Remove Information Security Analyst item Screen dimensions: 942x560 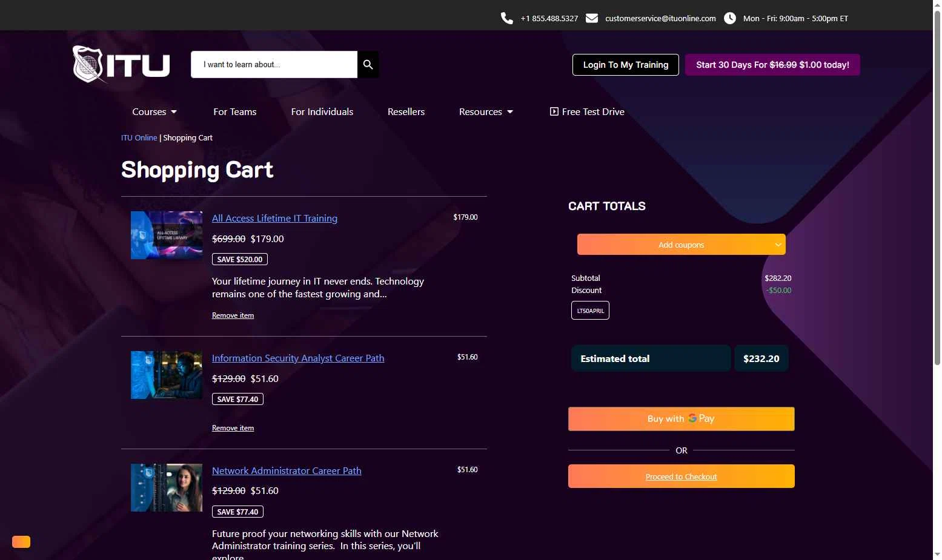(233, 428)
